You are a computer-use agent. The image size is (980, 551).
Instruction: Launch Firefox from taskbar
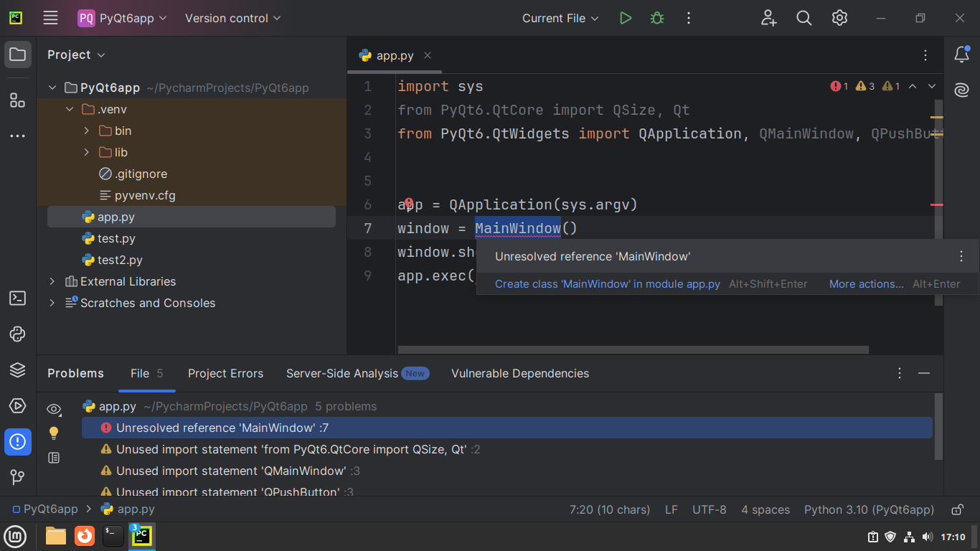tap(85, 536)
